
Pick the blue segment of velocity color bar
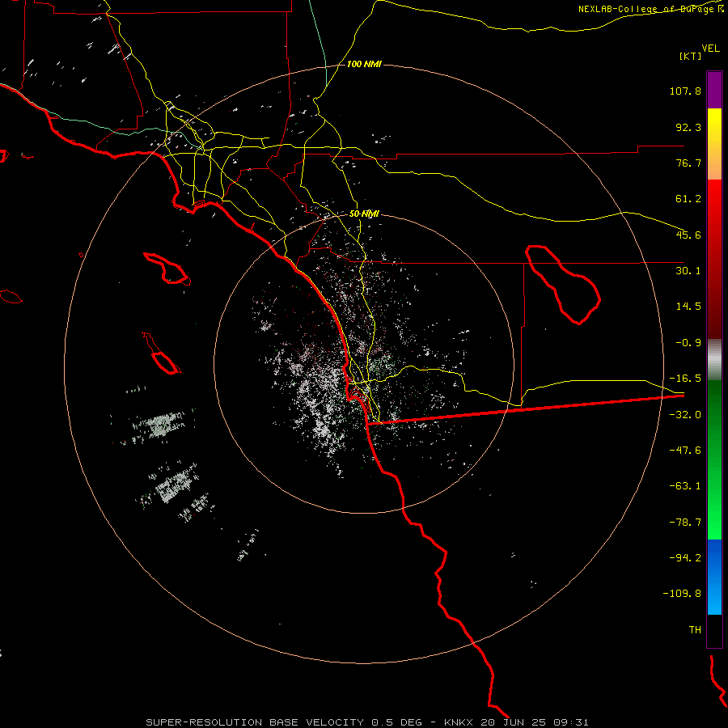pos(714,577)
